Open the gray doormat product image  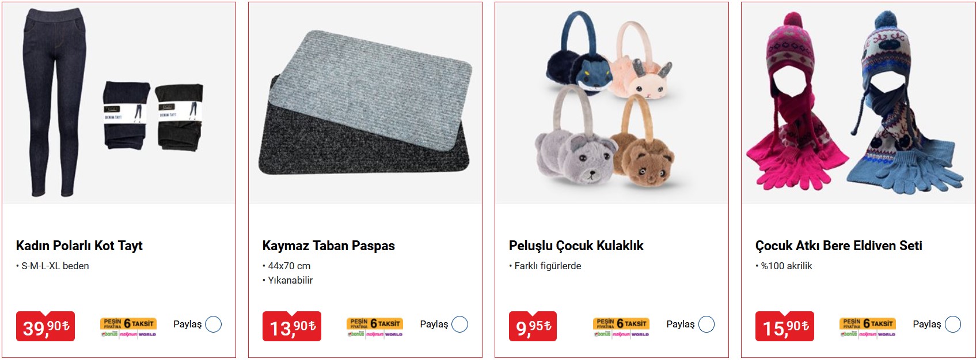click(x=366, y=103)
